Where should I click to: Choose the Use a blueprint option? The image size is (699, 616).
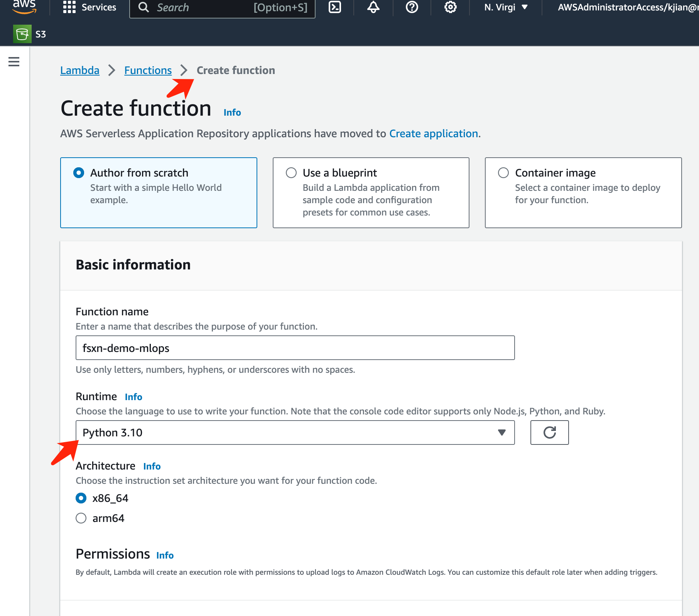point(291,173)
